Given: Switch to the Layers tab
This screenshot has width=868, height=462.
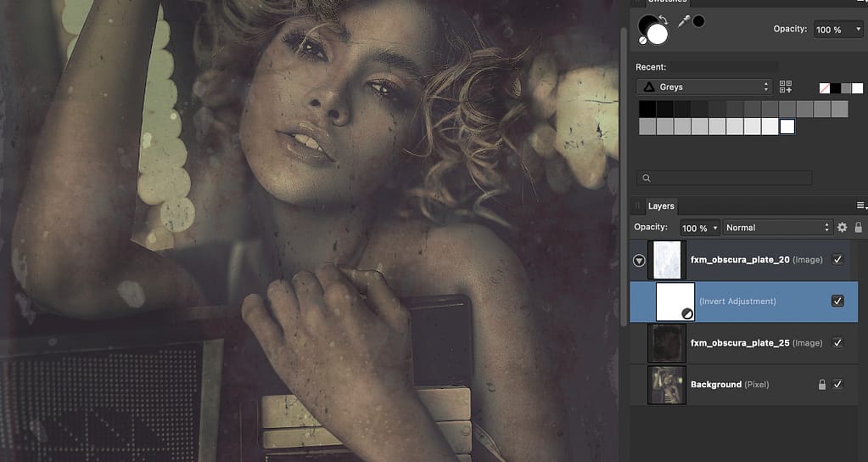Looking at the screenshot, I should (x=661, y=206).
